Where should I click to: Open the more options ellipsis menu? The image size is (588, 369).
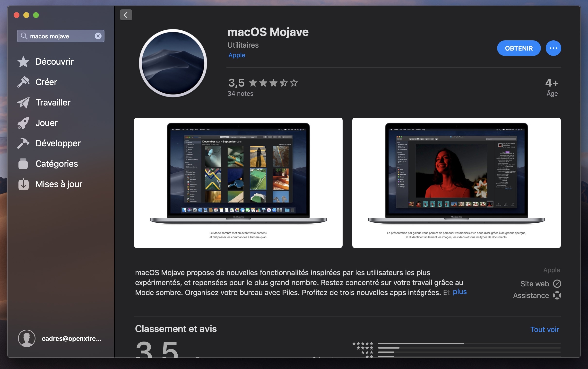[553, 48]
